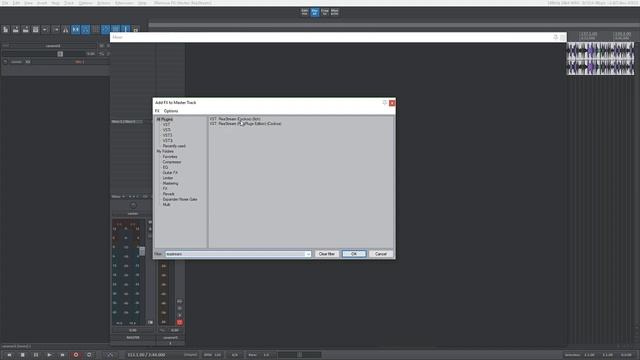The width and height of the screenshot is (640, 360).
Task: Toggle envelope points move with items
Action: coord(105,29)
